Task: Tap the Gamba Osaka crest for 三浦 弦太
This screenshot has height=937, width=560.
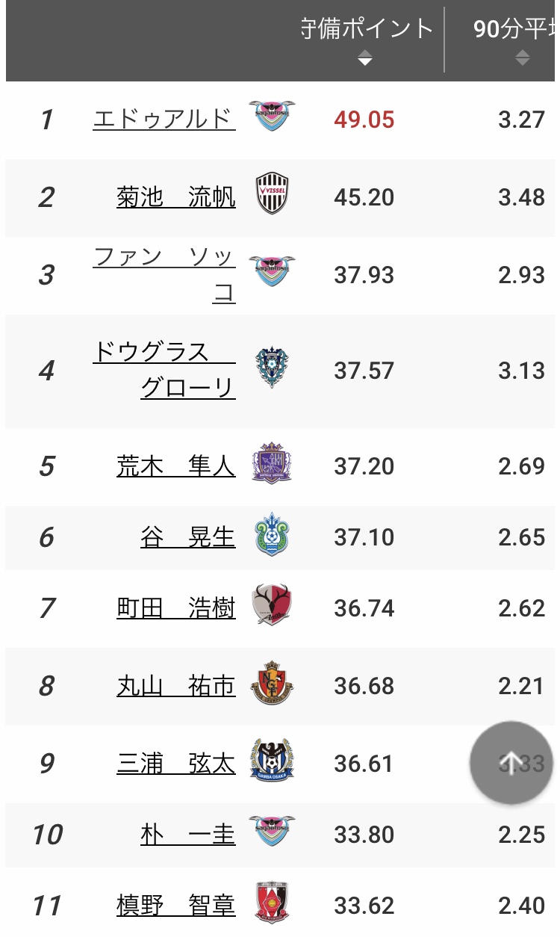Action: pos(272,760)
